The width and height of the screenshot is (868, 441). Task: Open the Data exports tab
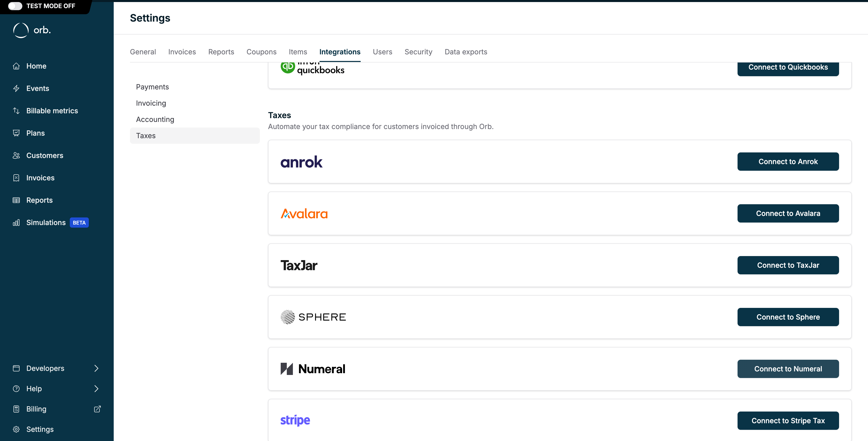point(466,52)
